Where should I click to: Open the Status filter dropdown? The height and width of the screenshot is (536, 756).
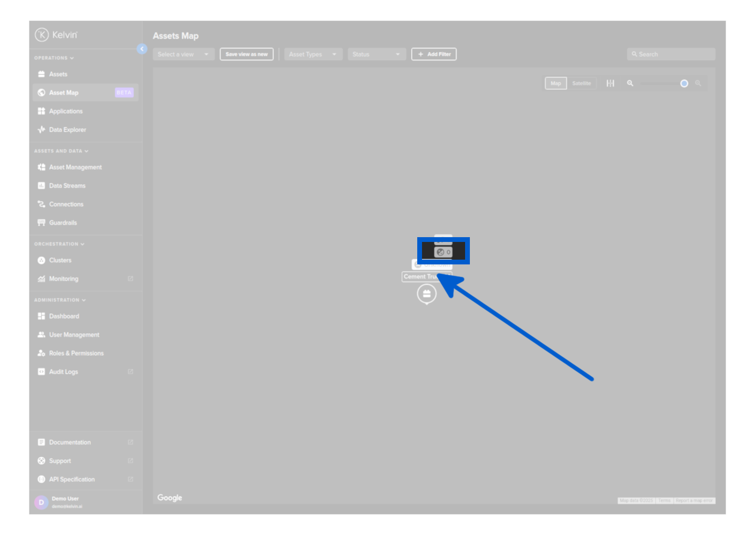[x=376, y=55]
